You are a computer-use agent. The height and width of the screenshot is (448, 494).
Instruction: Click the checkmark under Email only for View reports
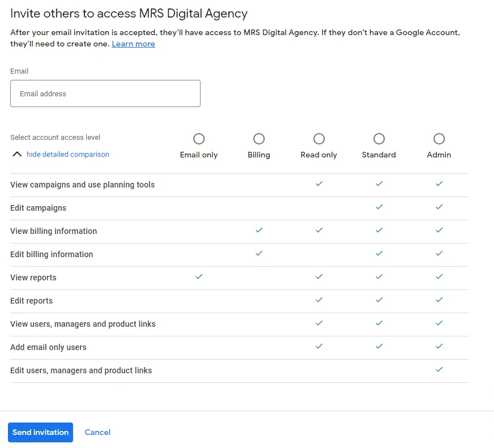click(199, 276)
